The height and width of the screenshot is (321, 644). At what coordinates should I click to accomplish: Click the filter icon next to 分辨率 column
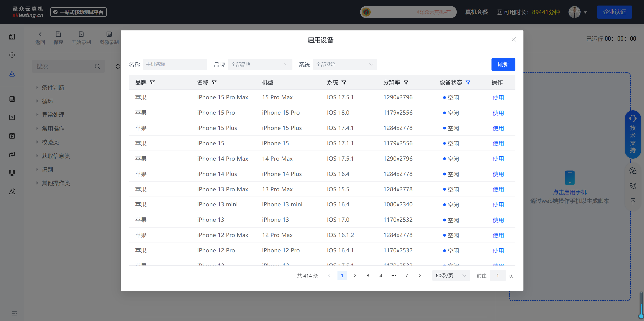point(406,82)
